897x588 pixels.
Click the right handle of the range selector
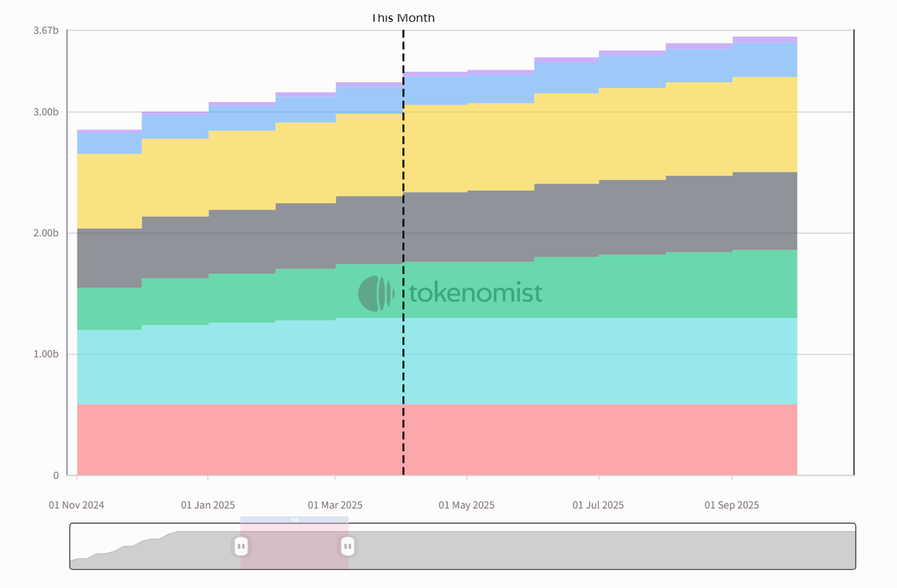[348, 546]
